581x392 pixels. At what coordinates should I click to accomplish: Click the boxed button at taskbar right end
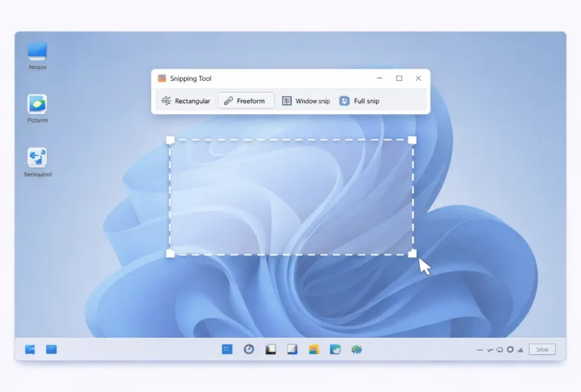[x=542, y=350]
